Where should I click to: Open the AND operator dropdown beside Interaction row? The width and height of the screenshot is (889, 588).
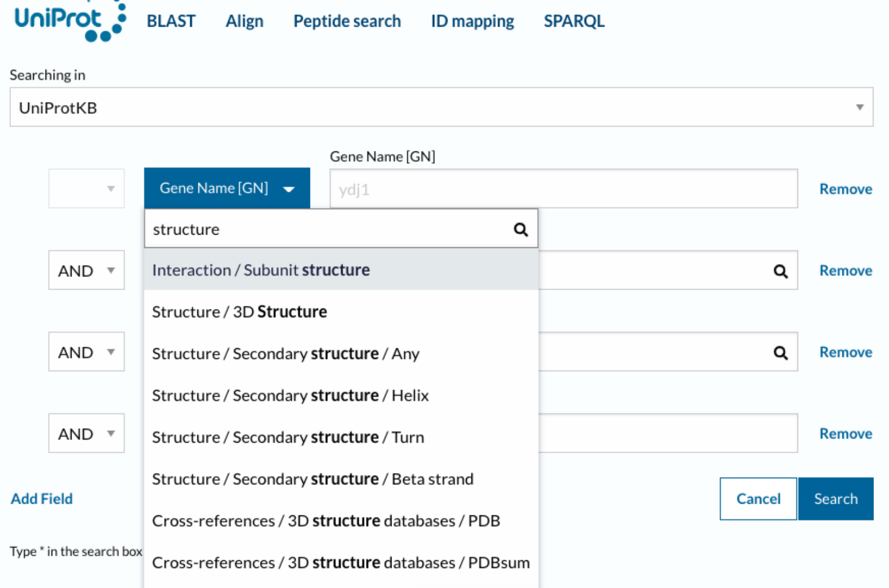pos(87,270)
